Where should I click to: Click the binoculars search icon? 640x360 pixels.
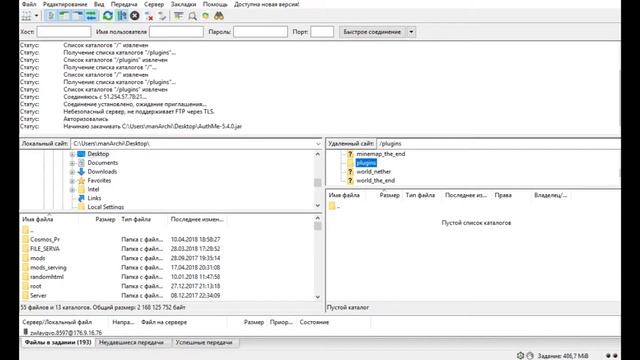tap(219, 16)
